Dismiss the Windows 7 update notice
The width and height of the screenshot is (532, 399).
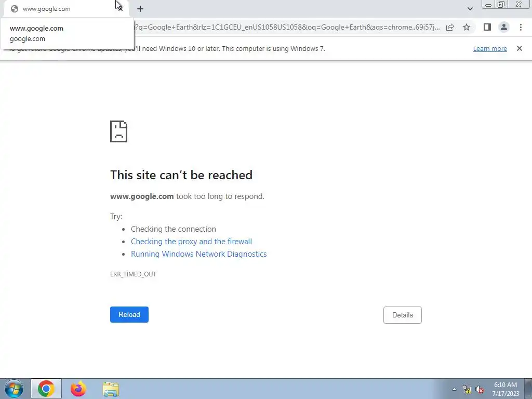[x=519, y=48]
